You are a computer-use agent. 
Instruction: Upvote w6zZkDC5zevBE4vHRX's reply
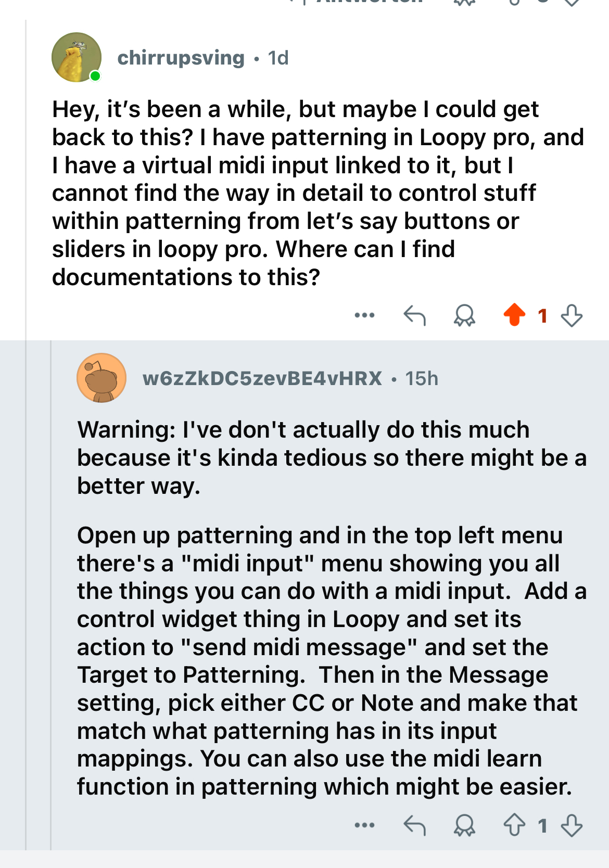(x=514, y=825)
